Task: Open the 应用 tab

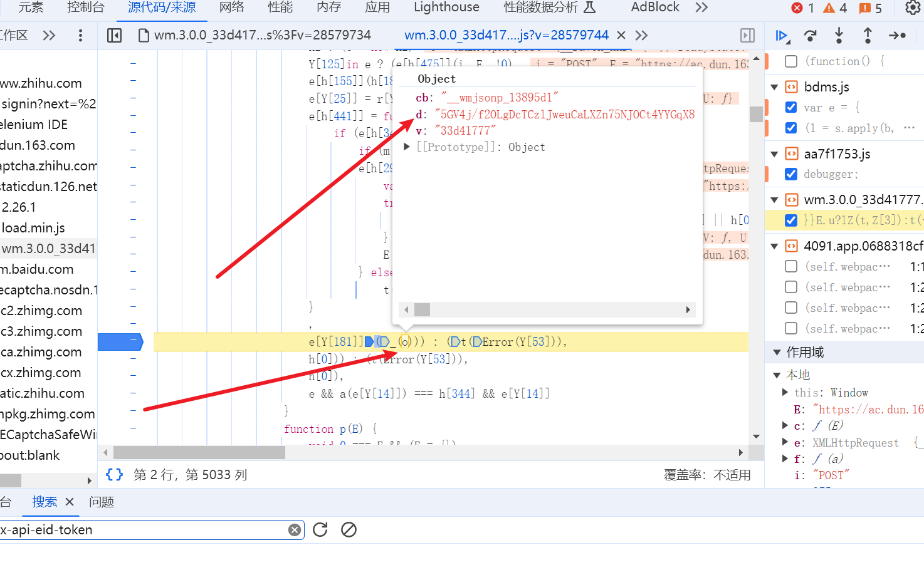Action: [377, 8]
